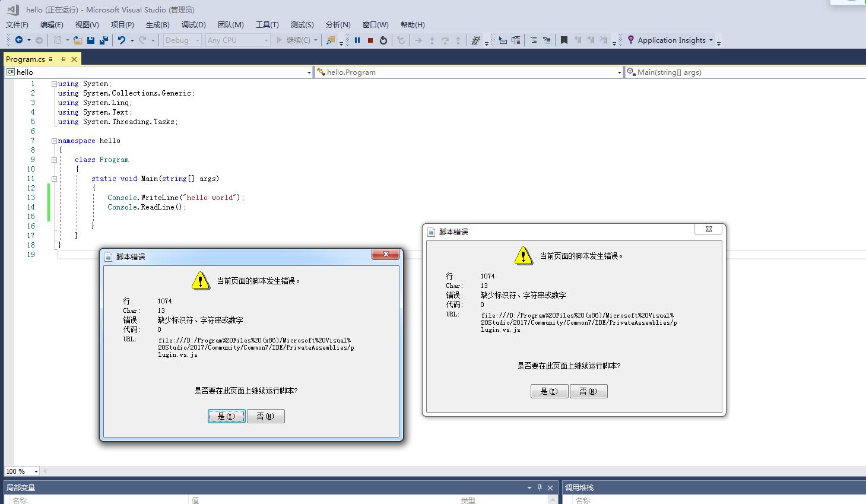Collapse the static void Main method block

pos(54,179)
